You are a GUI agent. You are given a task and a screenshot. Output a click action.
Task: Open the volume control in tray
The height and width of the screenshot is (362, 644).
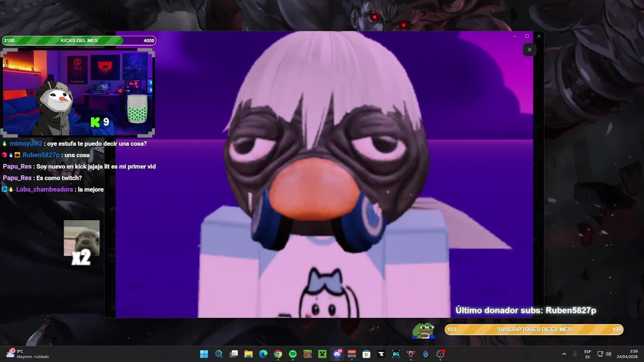[x=608, y=354]
